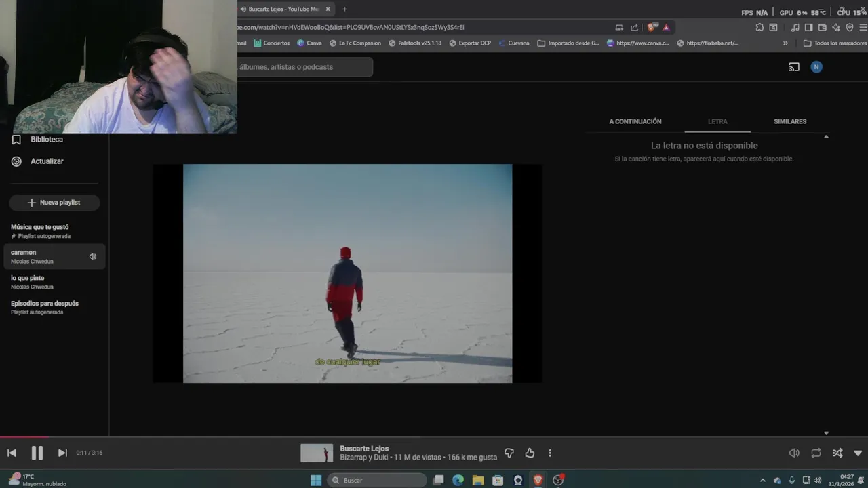868x488 pixels.
Task: Open the account avatar menu
Action: 816,67
